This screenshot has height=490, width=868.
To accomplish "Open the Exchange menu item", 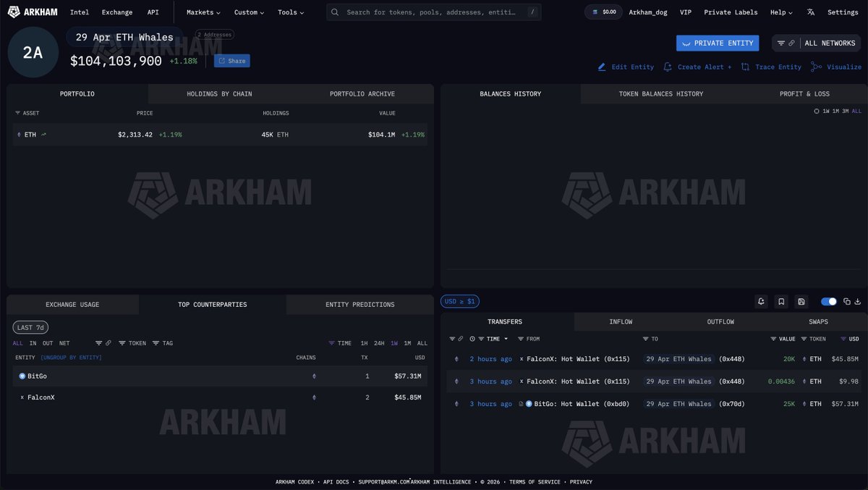I will [x=117, y=12].
